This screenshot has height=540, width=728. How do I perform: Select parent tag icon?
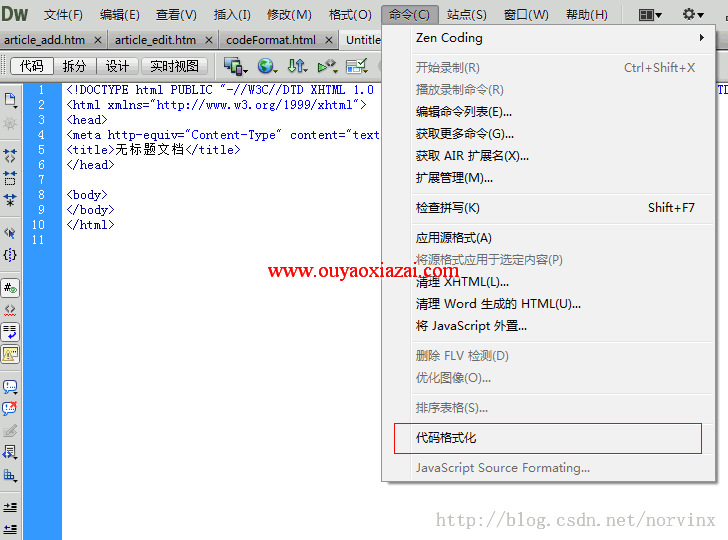click(x=10, y=233)
